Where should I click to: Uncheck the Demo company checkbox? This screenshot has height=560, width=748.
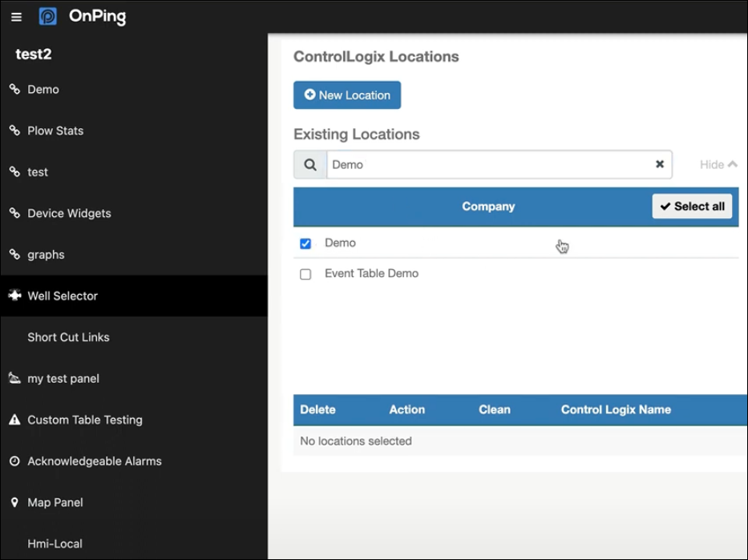coord(305,244)
